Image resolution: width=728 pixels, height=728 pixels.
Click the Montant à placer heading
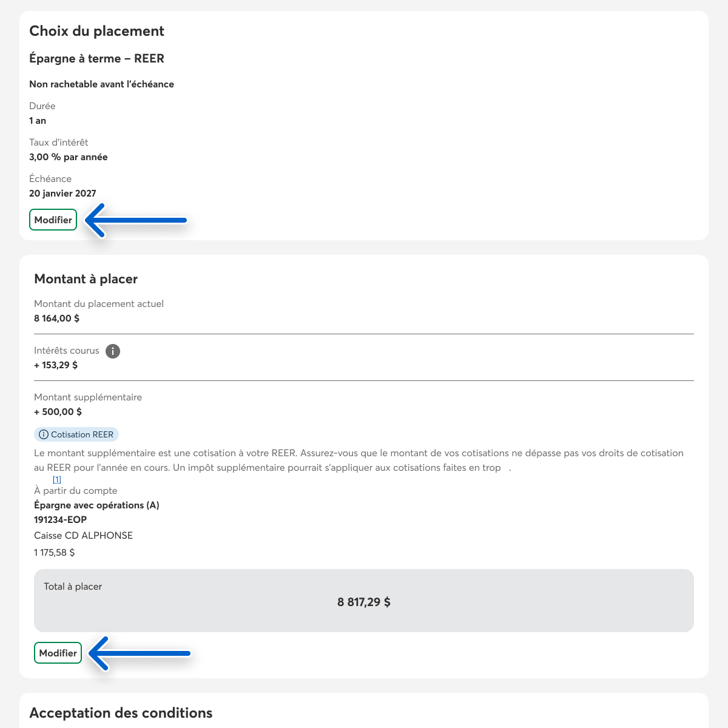tap(86, 279)
